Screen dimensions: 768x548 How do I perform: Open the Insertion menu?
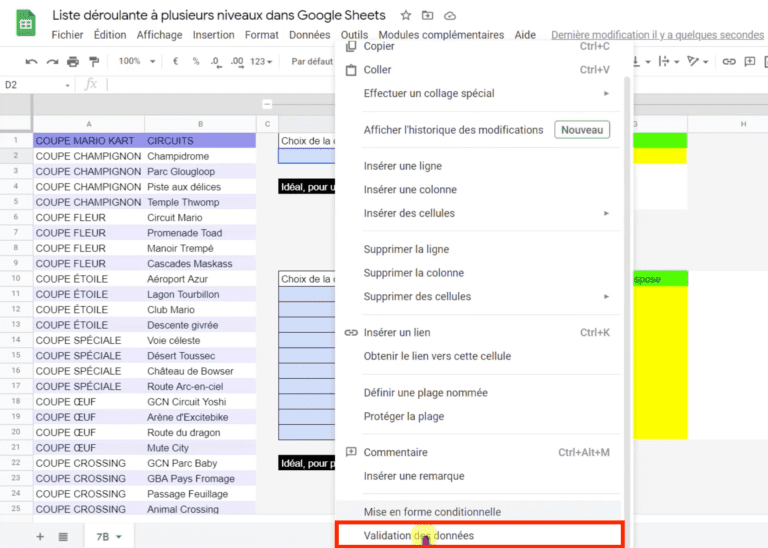213,35
